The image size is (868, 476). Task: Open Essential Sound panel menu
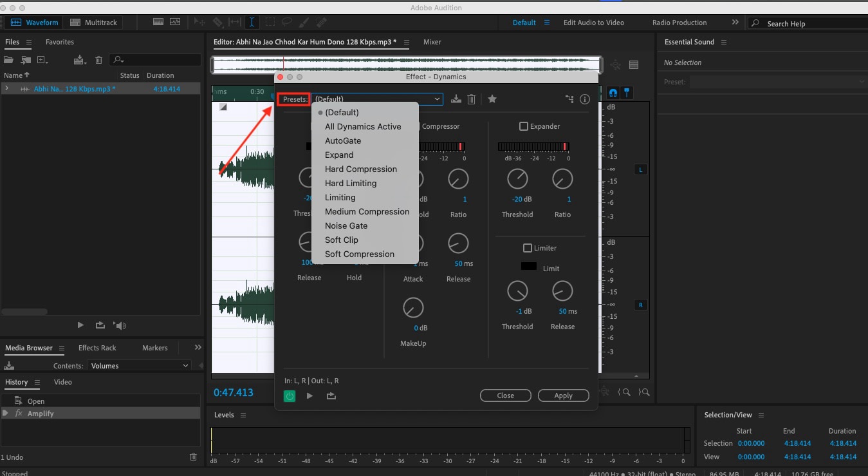(724, 42)
